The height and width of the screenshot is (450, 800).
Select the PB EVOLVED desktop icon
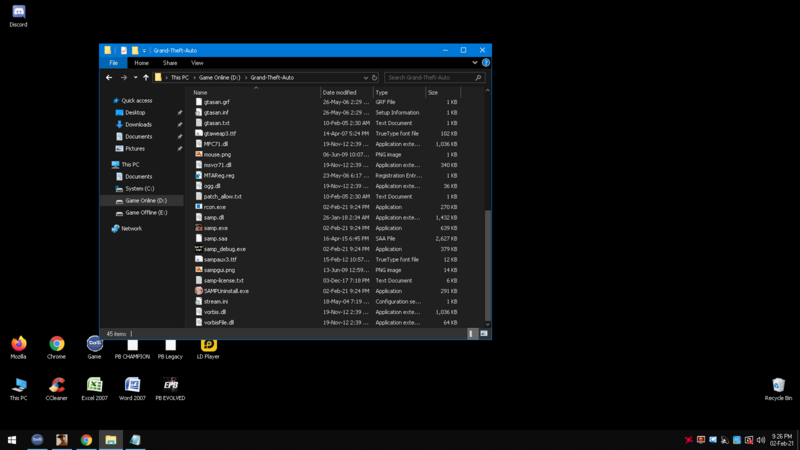[170, 389]
